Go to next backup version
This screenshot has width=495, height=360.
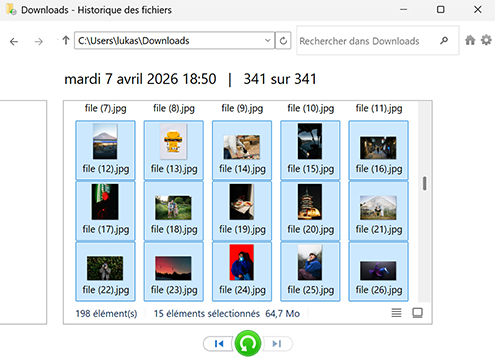pos(277,344)
